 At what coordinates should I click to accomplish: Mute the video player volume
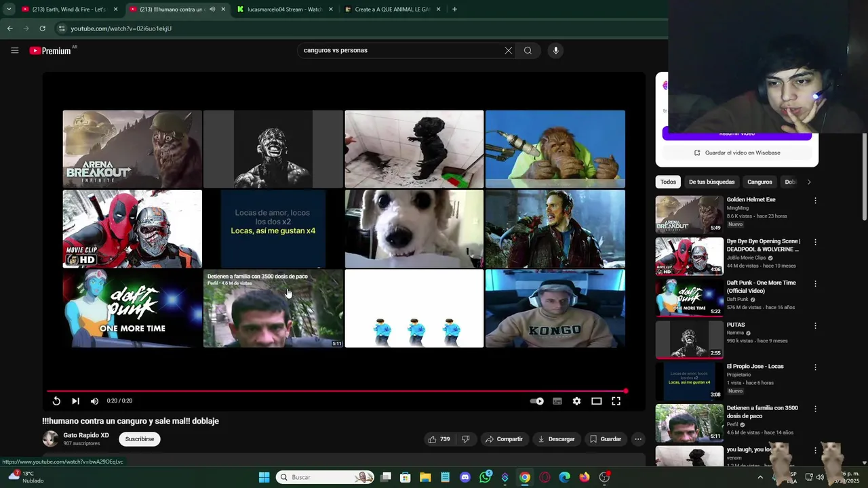tap(94, 401)
